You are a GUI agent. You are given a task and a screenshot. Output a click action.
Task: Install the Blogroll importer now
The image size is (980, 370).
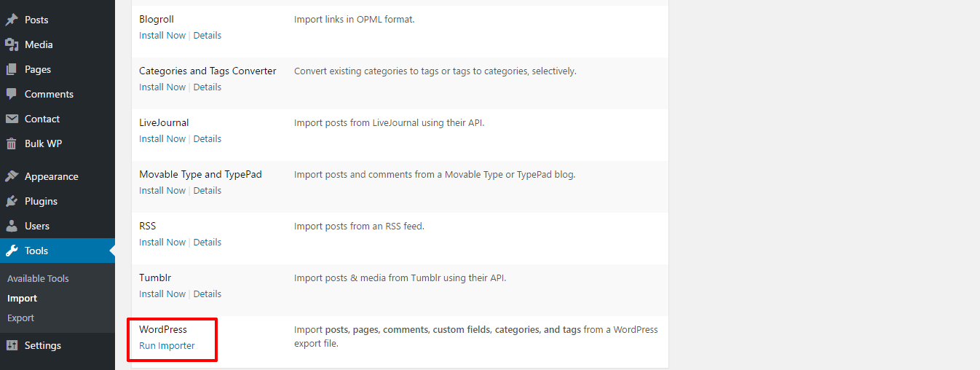point(162,35)
